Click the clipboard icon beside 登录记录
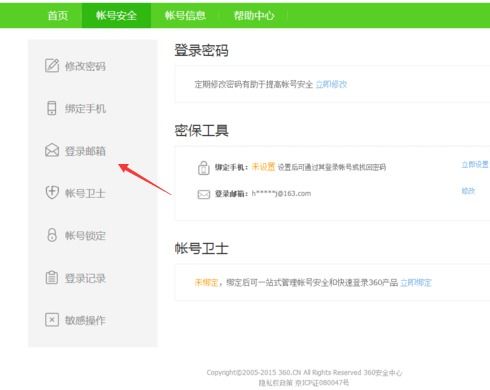490x390 pixels. pyautogui.click(x=52, y=277)
